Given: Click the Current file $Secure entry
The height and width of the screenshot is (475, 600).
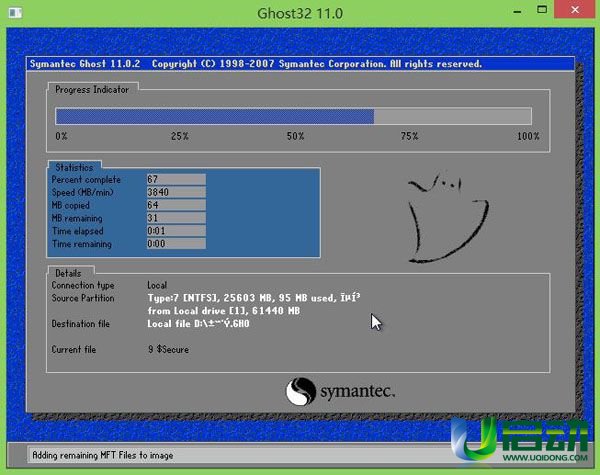Looking at the screenshot, I should coord(168,349).
